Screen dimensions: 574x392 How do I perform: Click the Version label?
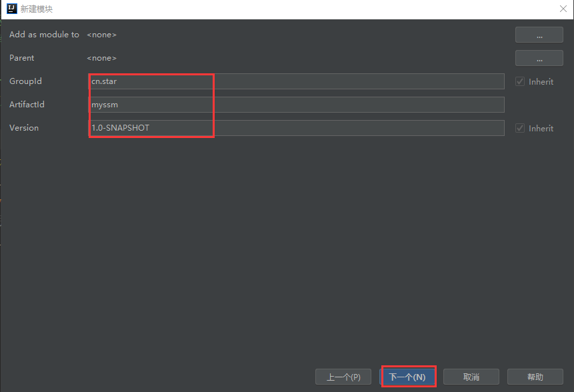click(x=24, y=127)
